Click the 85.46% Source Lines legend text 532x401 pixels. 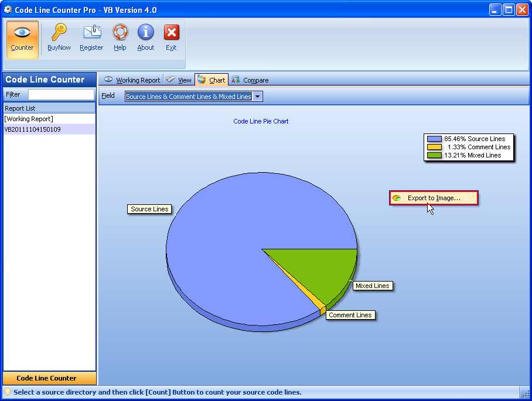point(475,139)
